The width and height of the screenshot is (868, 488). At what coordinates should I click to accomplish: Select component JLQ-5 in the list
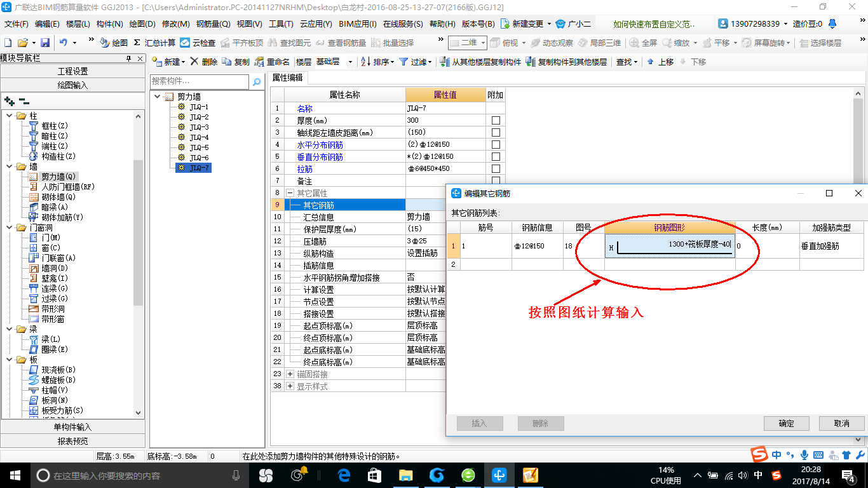pos(199,147)
